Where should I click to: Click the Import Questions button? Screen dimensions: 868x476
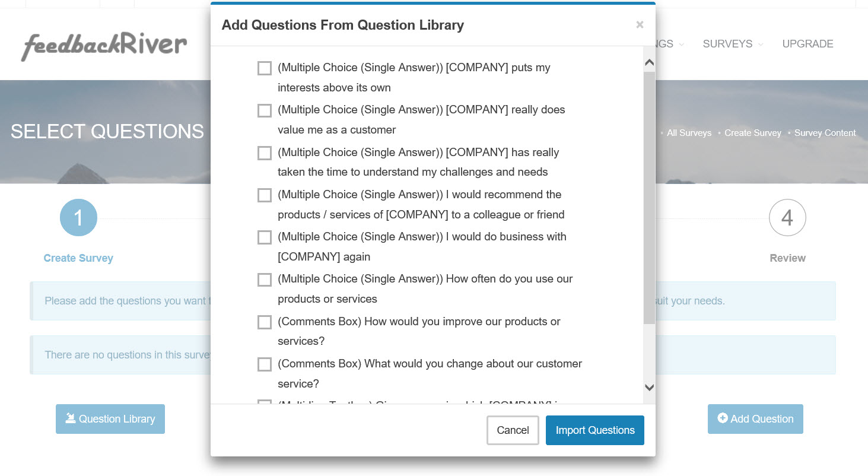[594, 430]
